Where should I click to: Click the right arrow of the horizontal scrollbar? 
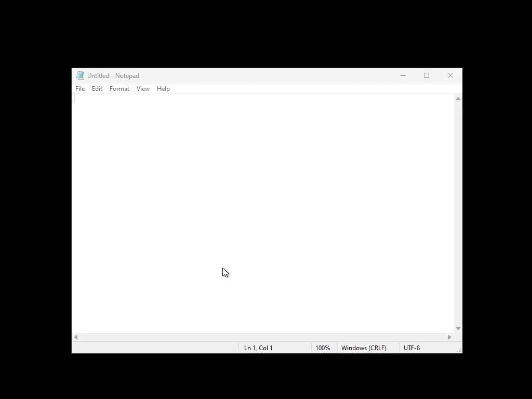[x=449, y=337]
